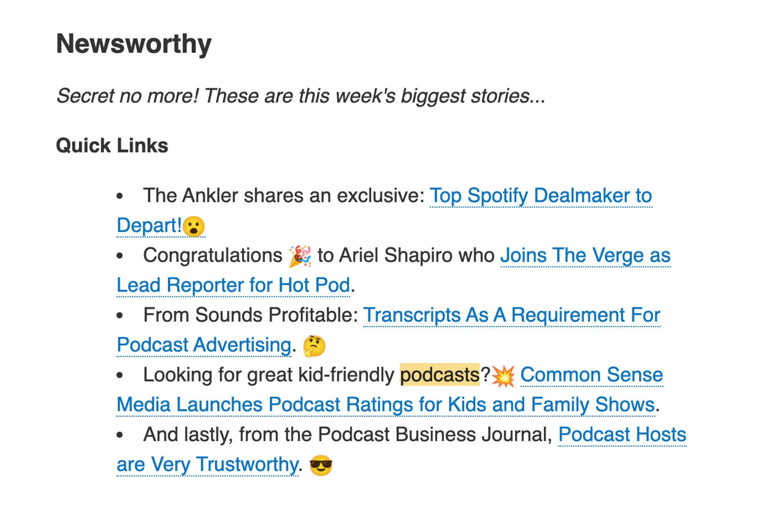Open Joins The Verge as Lead Reporter link
The image size is (784, 532).
tap(585, 256)
